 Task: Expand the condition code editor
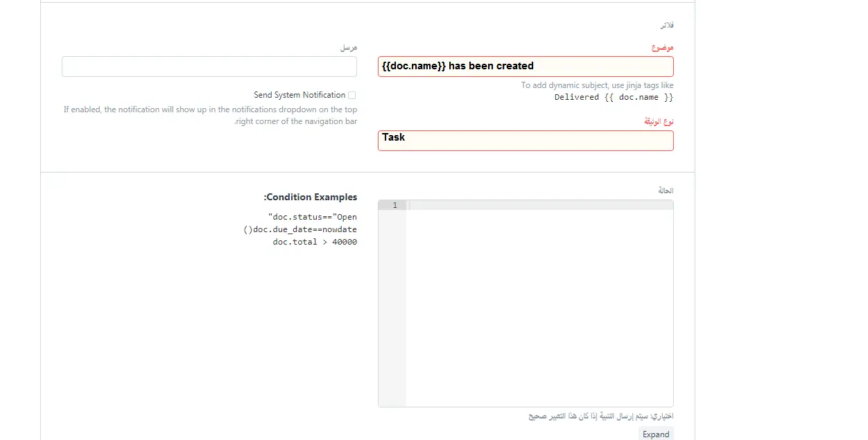click(x=656, y=434)
